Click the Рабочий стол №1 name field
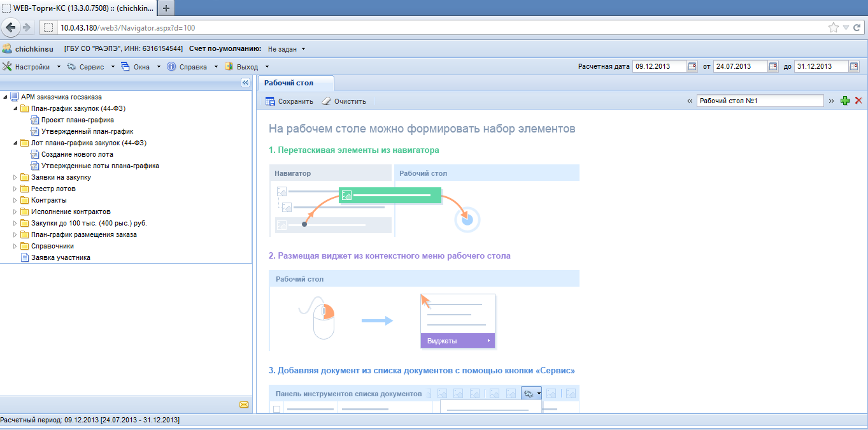 760,101
